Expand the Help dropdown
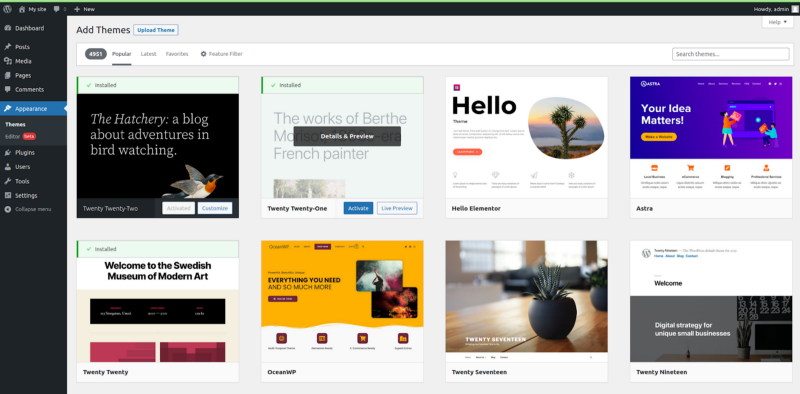The height and width of the screenshot is (394, 800). pyautogui.click(x=778, y=22)
